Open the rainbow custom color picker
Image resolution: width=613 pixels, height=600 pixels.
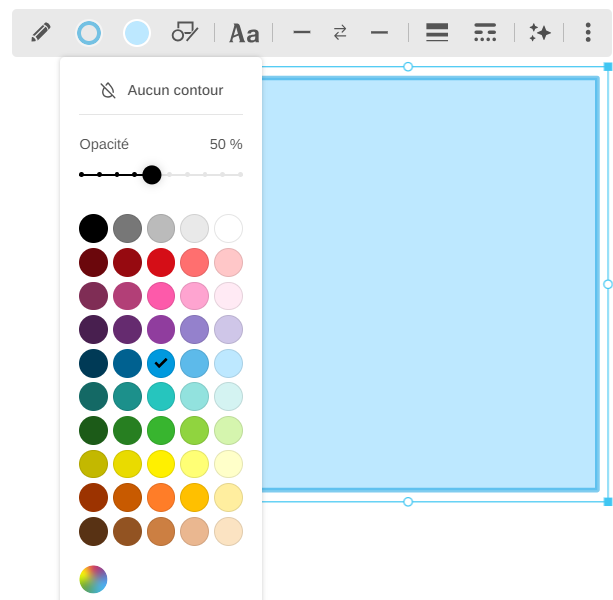93,579
